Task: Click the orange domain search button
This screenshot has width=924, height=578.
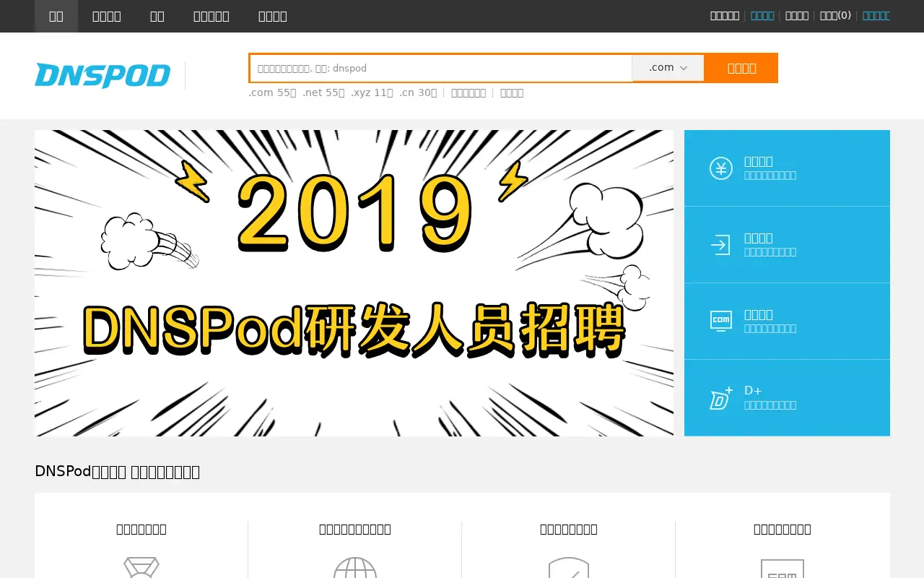Action: tap(741, 68)
